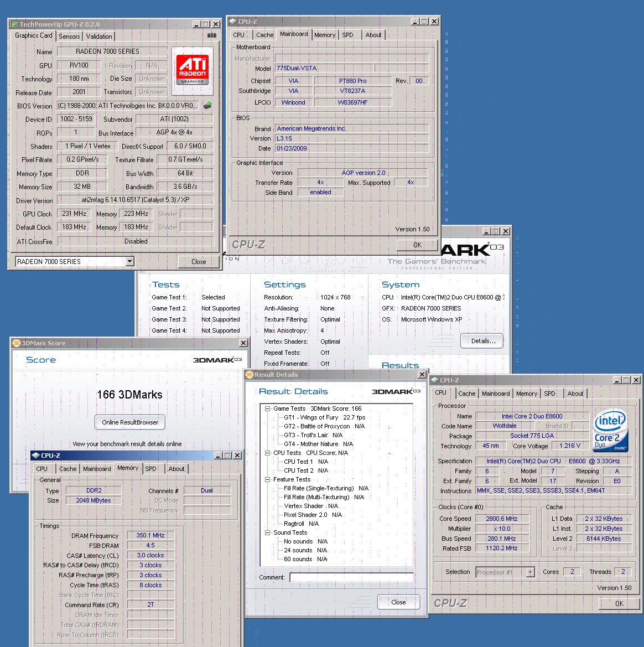Click the American Megatrends Inc. BIOS brand field
This screenshot has width=644, height=647.
pyautogui.click(x=352, y=129)
